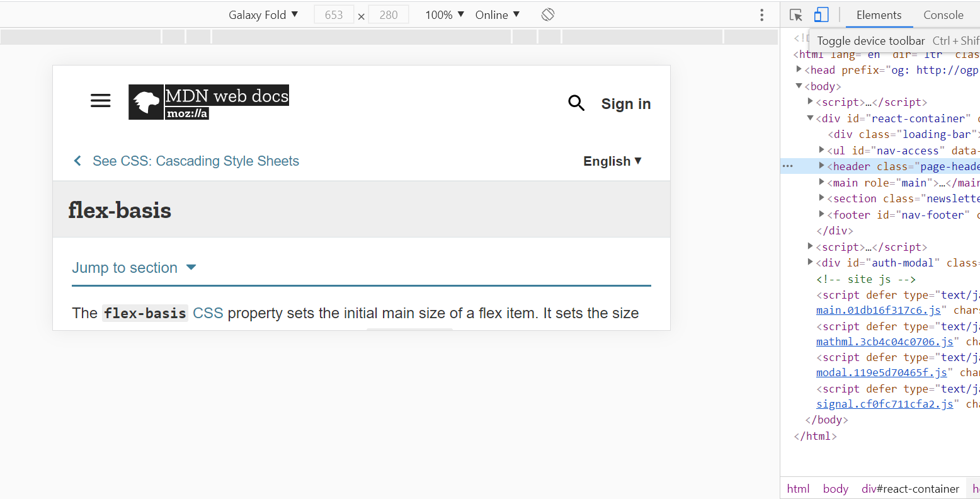Expand the ul nav-access node
Viewport: 980px width, 499px height.
click(822, 150)
